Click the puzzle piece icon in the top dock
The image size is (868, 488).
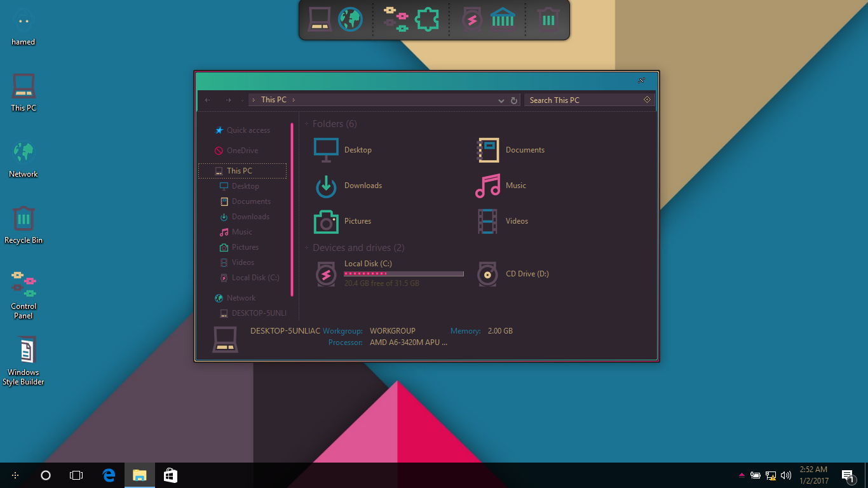pyautogui.click(x=427, y=20)
